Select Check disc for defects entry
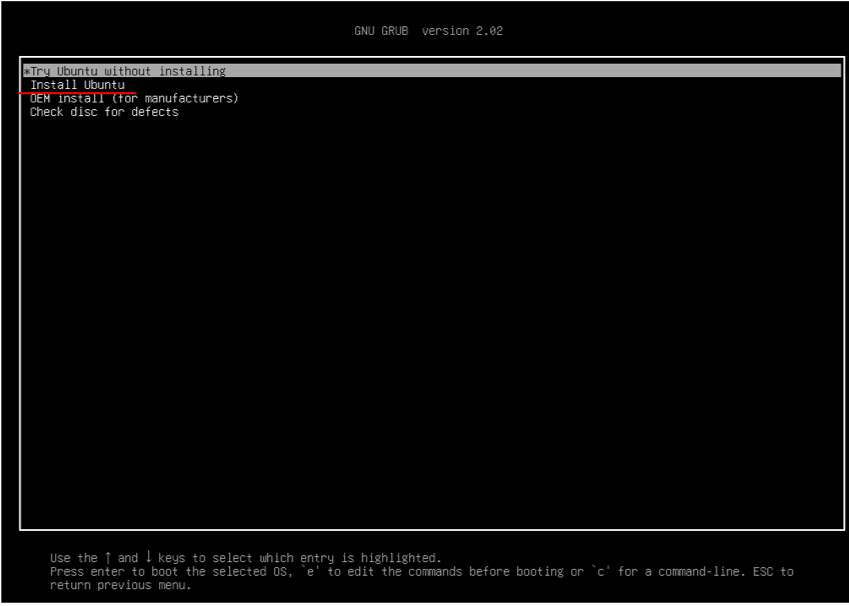The width and height of the screenshot is (849, 606). pyautogui.click(x=104, y=112)
